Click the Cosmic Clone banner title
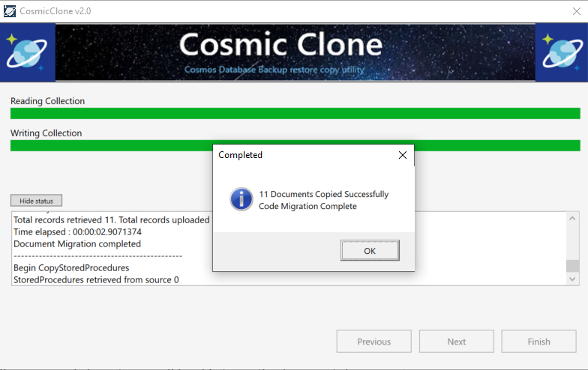588x370 pixels. (280, 44)
